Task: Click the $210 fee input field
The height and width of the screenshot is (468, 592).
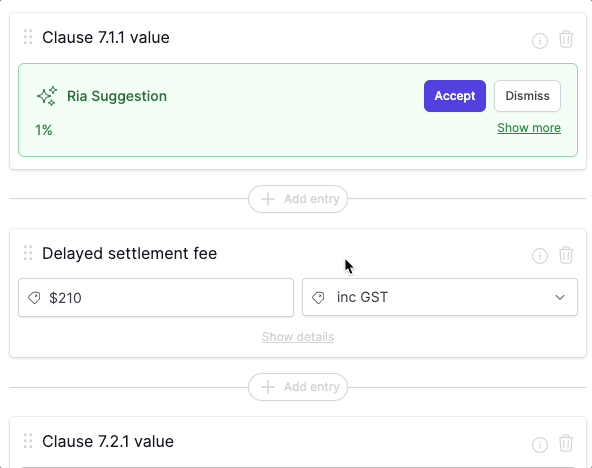Action: click(x=156, y=297)
